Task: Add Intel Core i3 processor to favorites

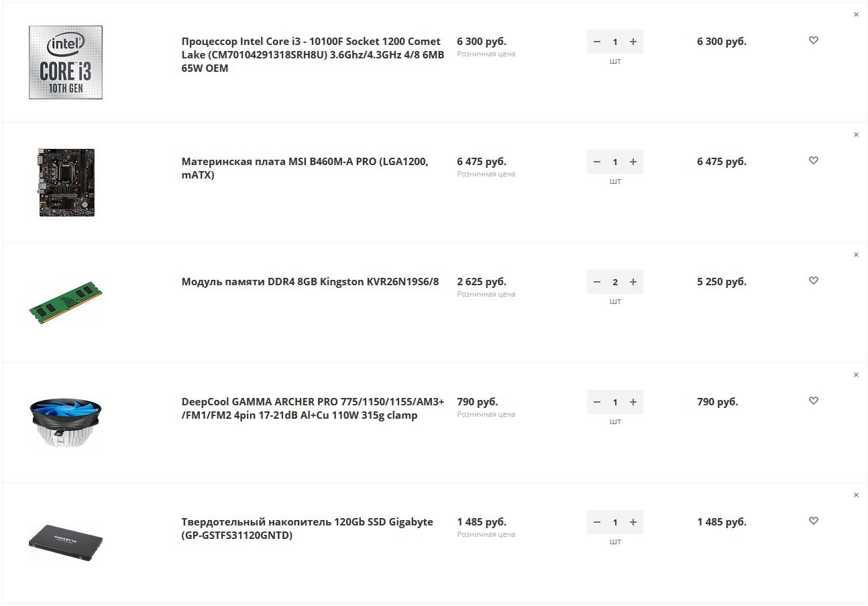Action: pyautogui.click(x=814, y=40)
